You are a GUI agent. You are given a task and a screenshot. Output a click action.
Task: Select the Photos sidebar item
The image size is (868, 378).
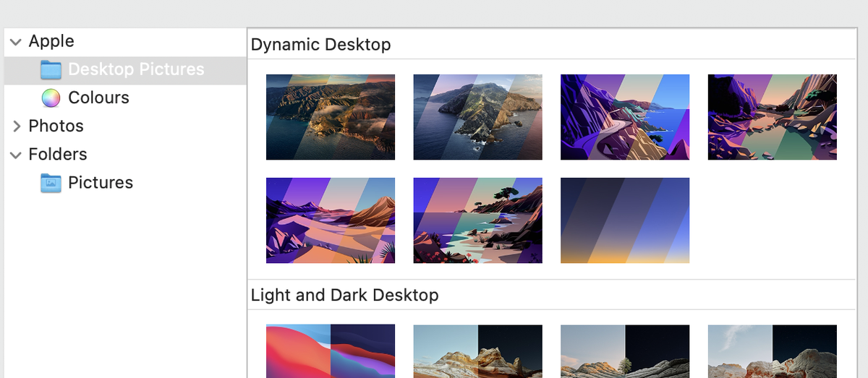[56, 126]
